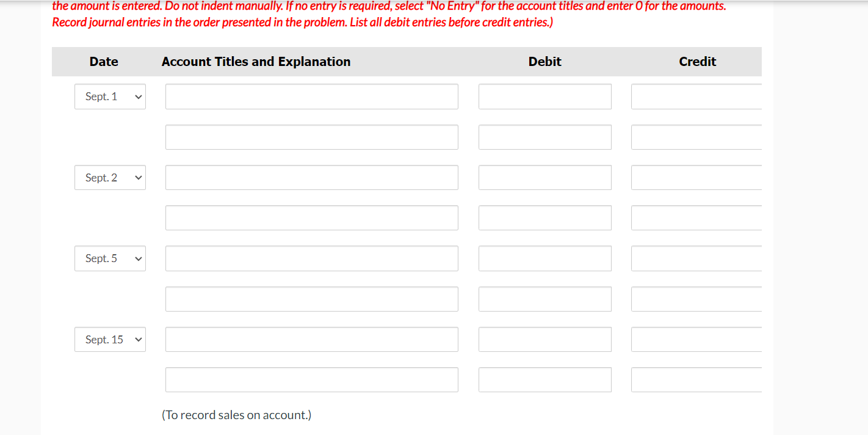Select the credit amount field for Sept. 1

[696, 96]
